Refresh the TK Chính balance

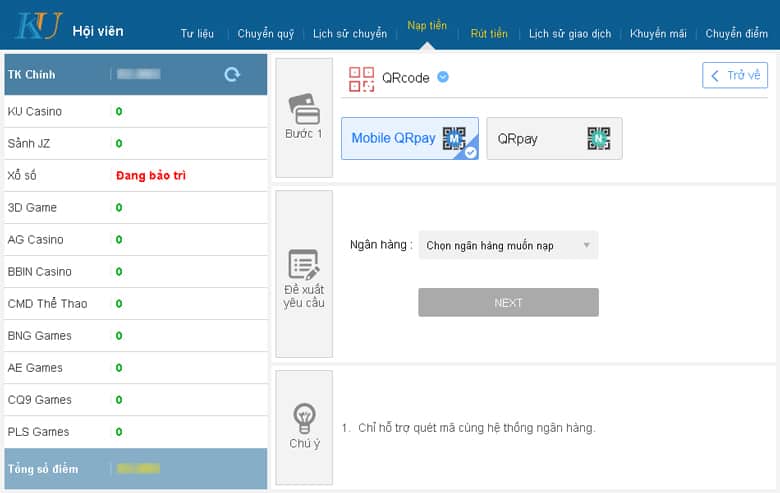232,75
